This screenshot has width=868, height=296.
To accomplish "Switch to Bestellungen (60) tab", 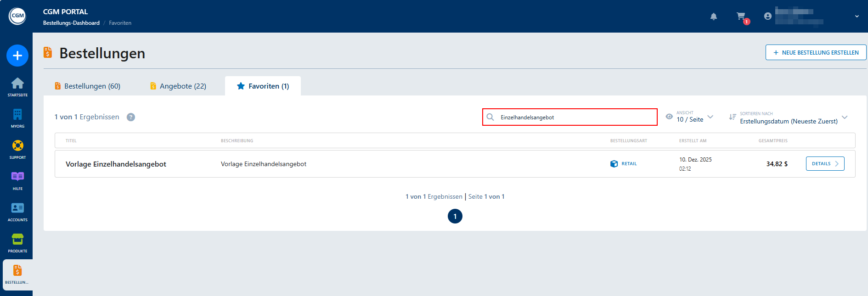I will [x=87, y=86].
